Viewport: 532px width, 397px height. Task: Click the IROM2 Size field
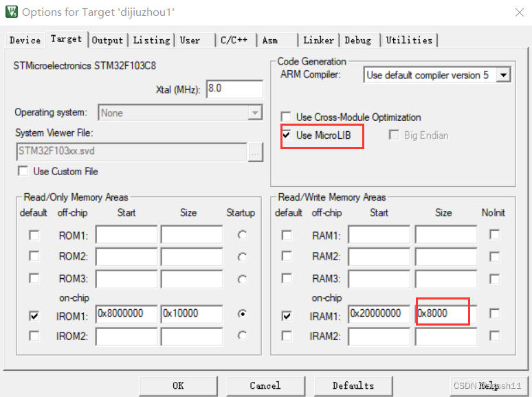[192, 337]
